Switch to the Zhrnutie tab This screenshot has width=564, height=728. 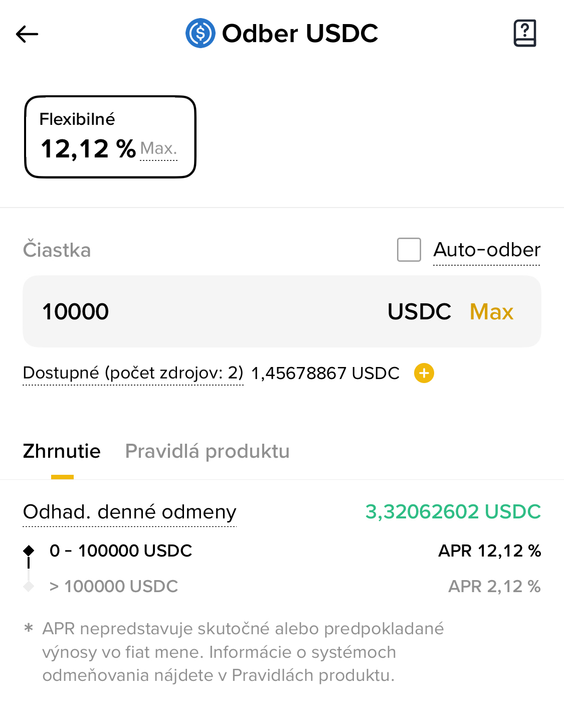pyautogui.click(x=62, y=451)
